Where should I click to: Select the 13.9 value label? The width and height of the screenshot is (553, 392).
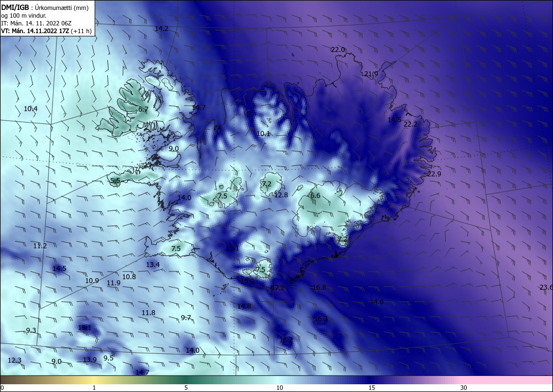pyautogui.click(x=90, y=359)
